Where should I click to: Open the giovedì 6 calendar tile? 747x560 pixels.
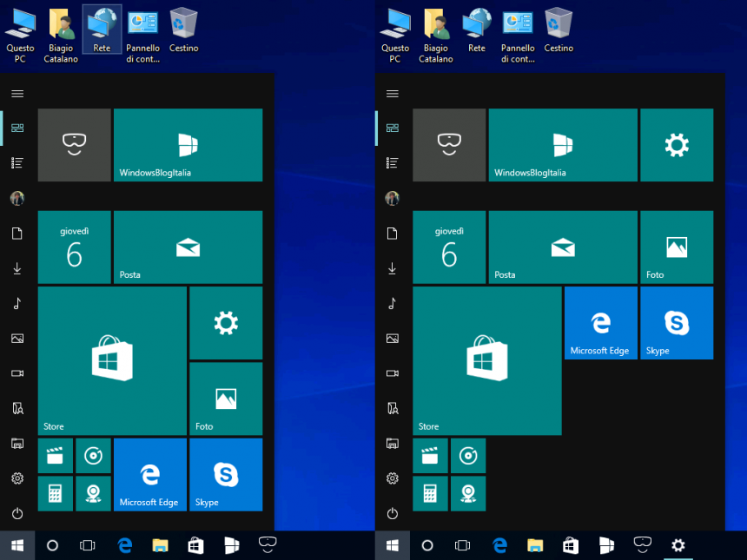[x=74, y=247]
